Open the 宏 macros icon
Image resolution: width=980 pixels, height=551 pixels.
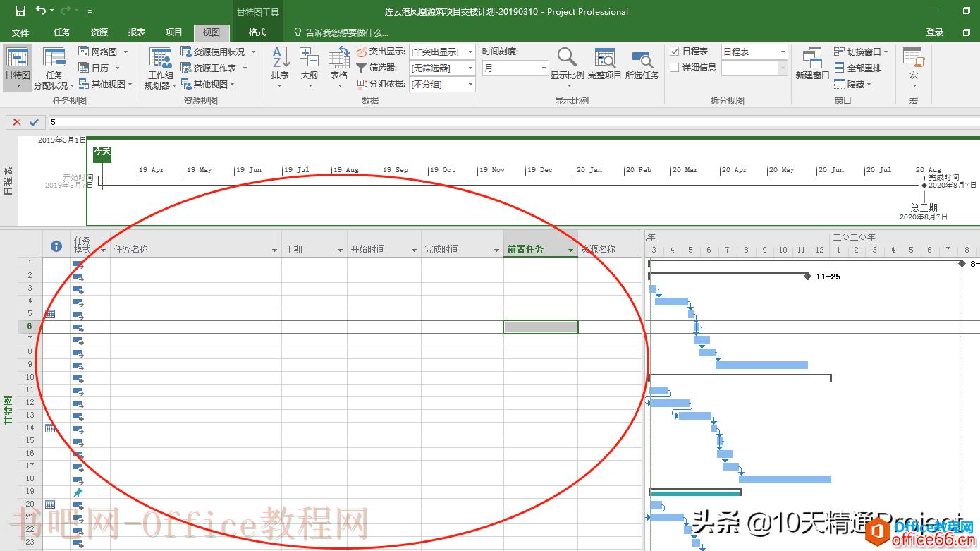coord(913,58)
